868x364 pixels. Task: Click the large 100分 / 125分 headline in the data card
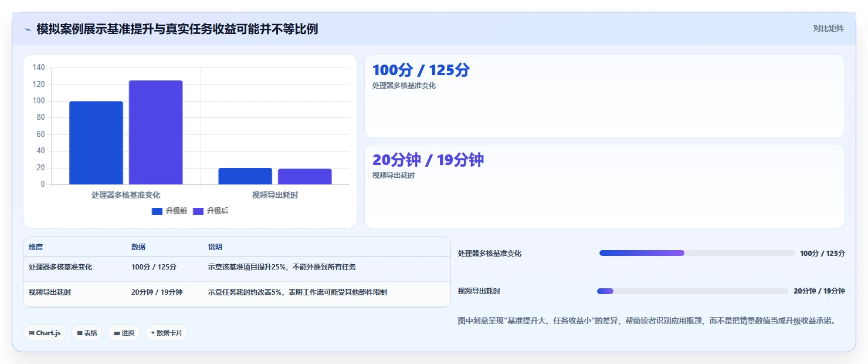[x=421, y=70]
